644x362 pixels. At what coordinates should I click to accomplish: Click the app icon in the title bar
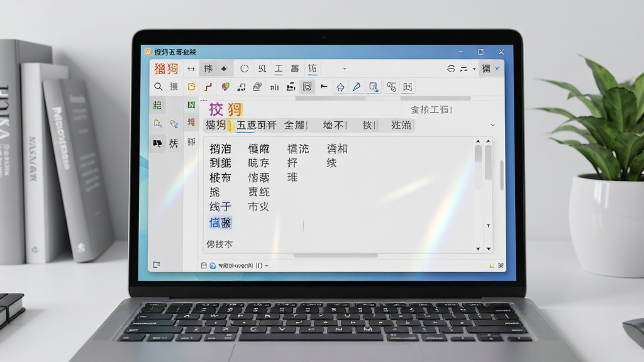(148, 52)
